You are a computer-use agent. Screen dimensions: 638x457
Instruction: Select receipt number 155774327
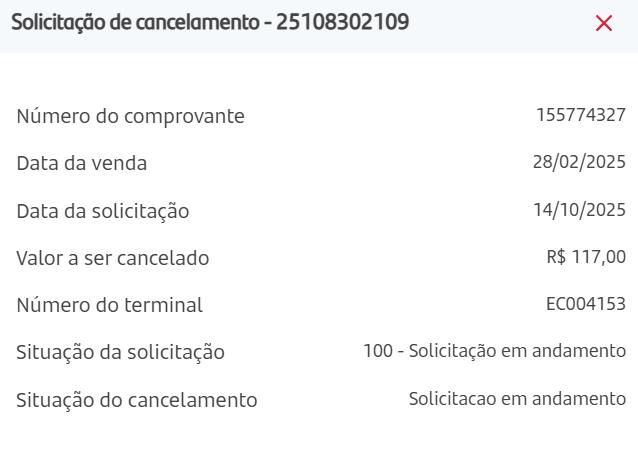coord(580,115)
